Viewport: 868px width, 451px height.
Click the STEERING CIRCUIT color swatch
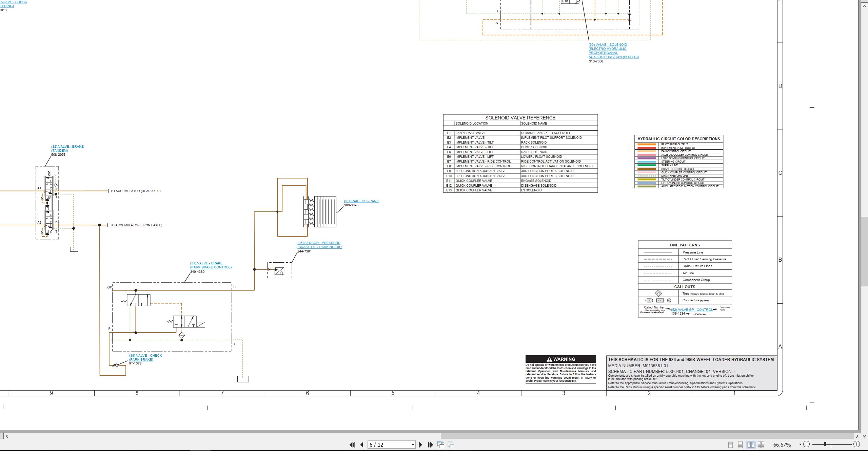coord(647,162)
